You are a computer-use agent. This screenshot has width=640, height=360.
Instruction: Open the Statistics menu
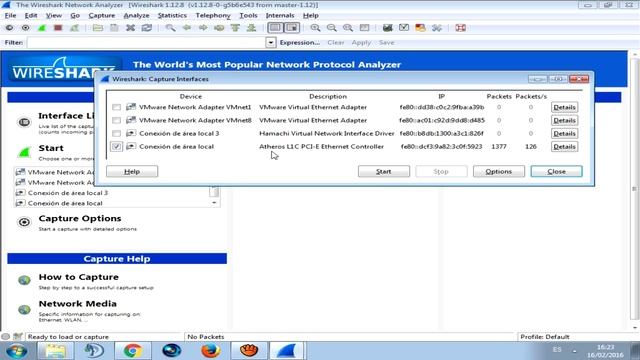172,16
